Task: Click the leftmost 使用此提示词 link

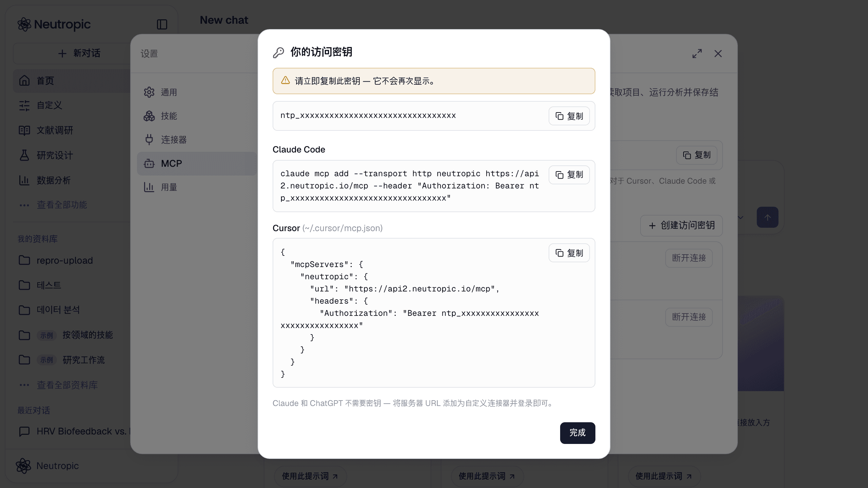Action: tap(310, 476)
